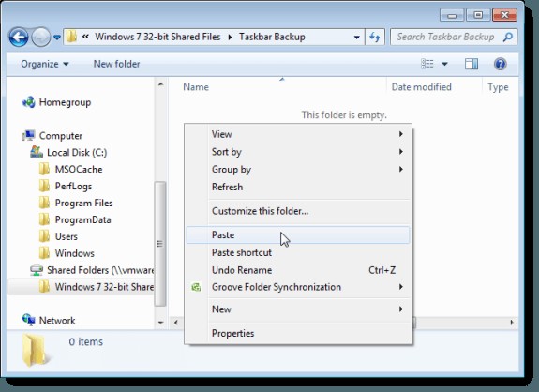Viewport: 539px width, 392px height.
Task: Click the Network icon in the navigation pane
Action: click(29, 320)
